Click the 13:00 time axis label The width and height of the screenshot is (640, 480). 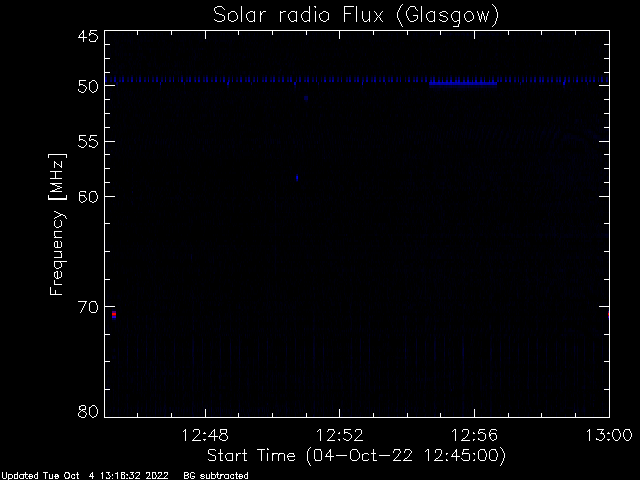point(609,435)
